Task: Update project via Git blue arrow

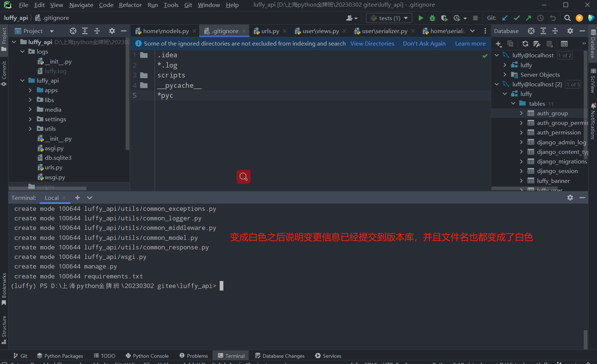Action: (505, 18)
